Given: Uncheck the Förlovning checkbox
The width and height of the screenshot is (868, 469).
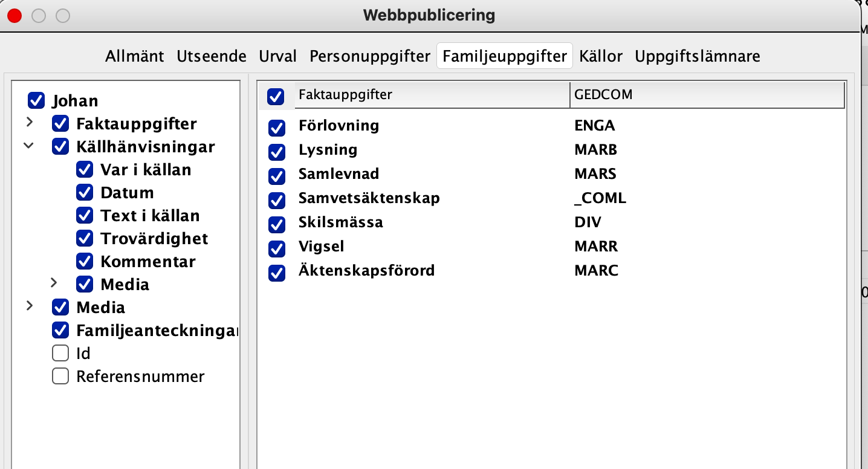Looking at the screenshot, I should 277,128.
